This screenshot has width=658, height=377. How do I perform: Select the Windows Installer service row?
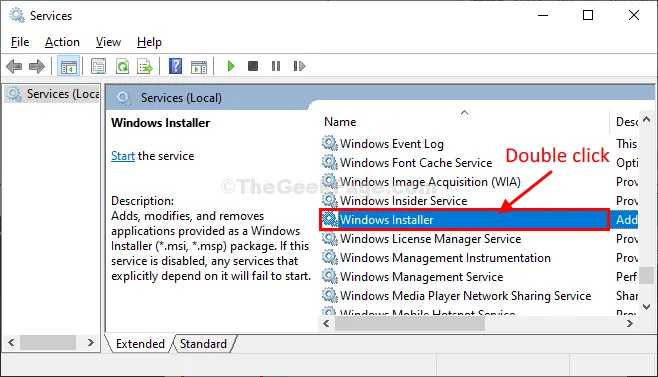point(464,220)
